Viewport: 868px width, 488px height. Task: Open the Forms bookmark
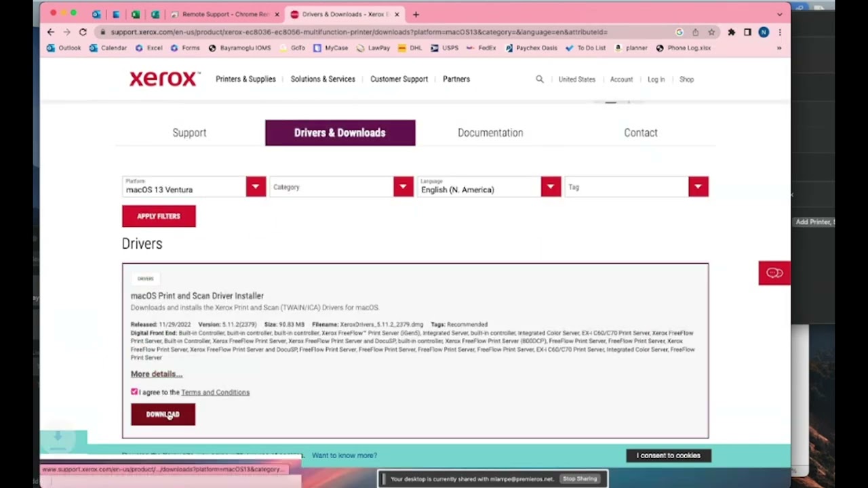click(186, 48)
